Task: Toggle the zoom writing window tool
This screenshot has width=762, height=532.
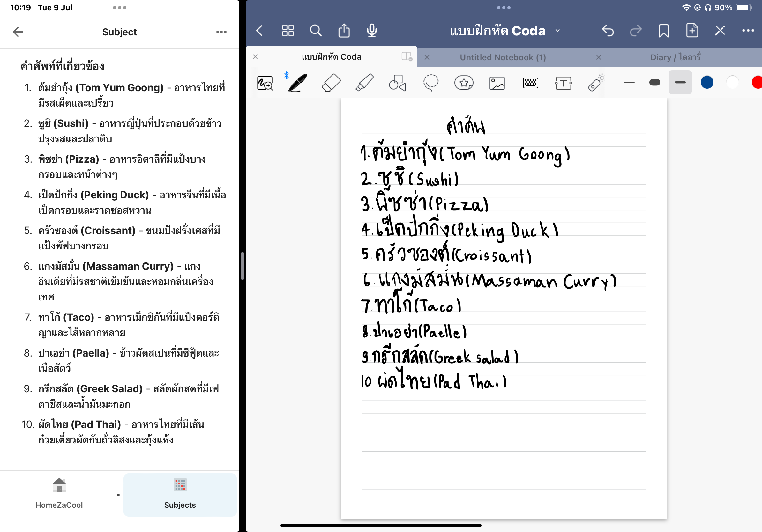Action: coord(265,83)
